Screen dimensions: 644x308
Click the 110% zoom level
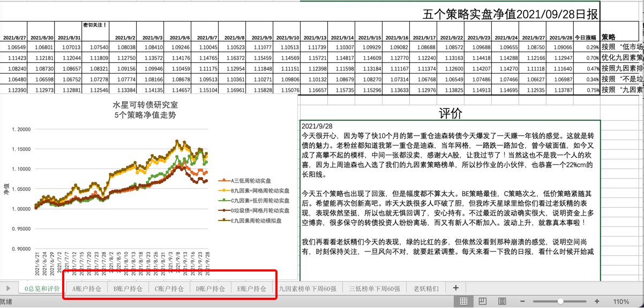pyautogui.click(x=621, y=302)
